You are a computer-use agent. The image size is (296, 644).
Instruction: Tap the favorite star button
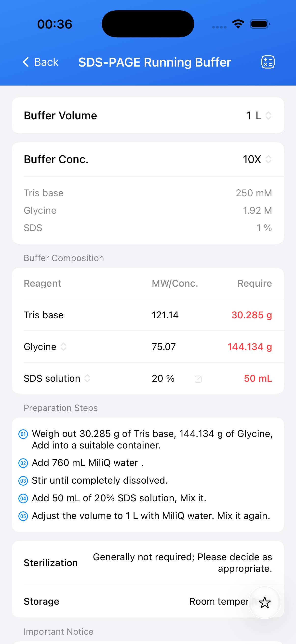(x=265, y=602)
